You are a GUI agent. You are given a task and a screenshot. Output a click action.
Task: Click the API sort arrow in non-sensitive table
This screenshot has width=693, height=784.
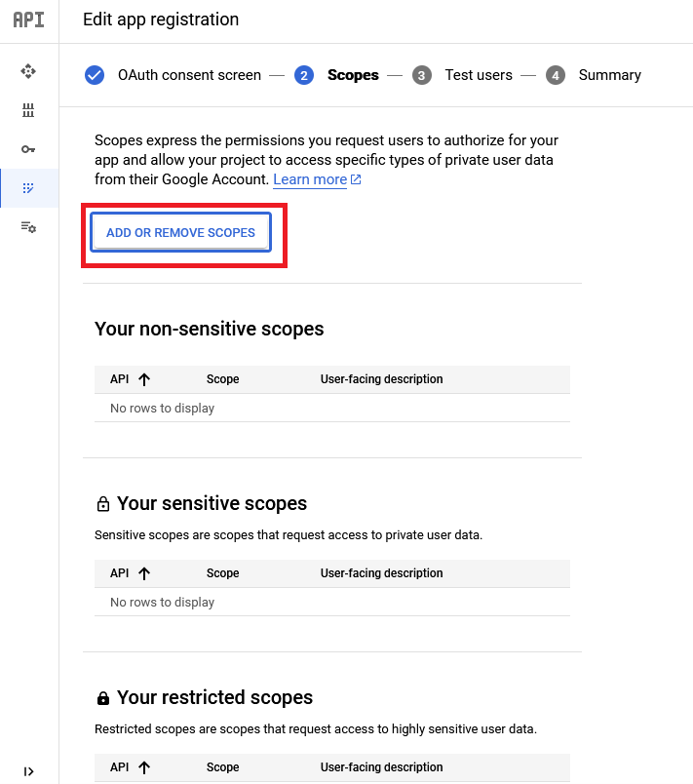144,379
